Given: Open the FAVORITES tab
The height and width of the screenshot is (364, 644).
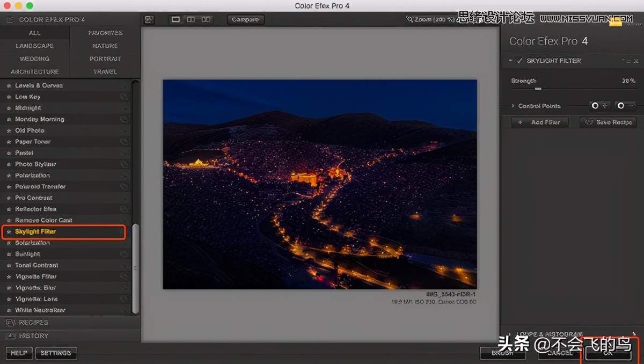Looking at the screenshot, I should (x=105, y=33).
